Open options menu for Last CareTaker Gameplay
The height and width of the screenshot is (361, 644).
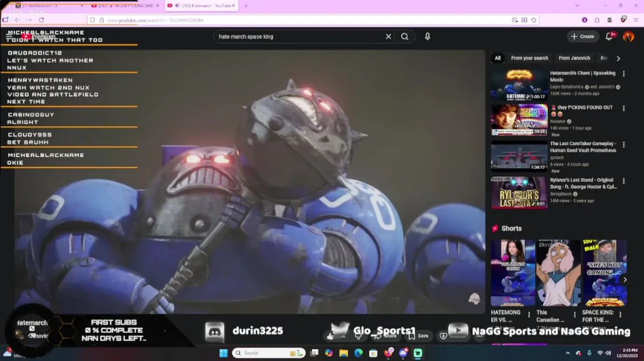click(x=623, y=144)
